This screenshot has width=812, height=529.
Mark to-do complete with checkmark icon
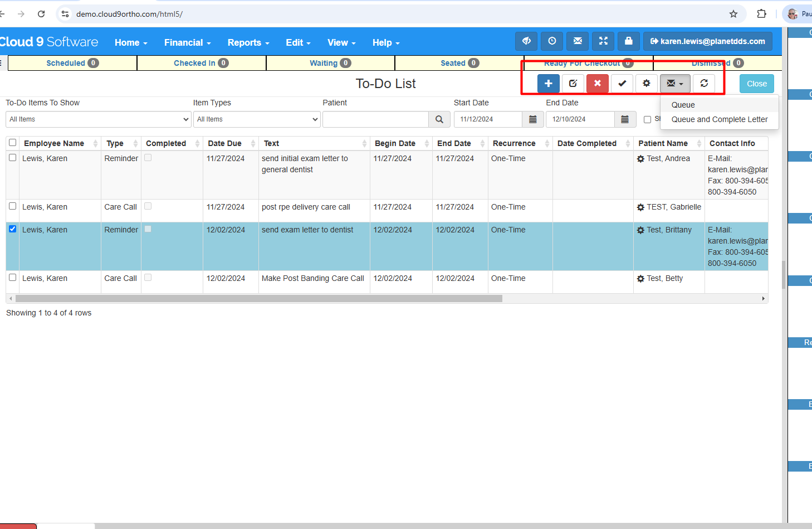pos(622,84)
